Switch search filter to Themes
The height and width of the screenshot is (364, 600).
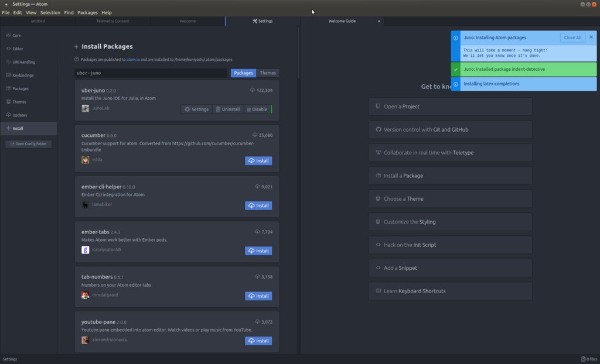tap(267, 73)
